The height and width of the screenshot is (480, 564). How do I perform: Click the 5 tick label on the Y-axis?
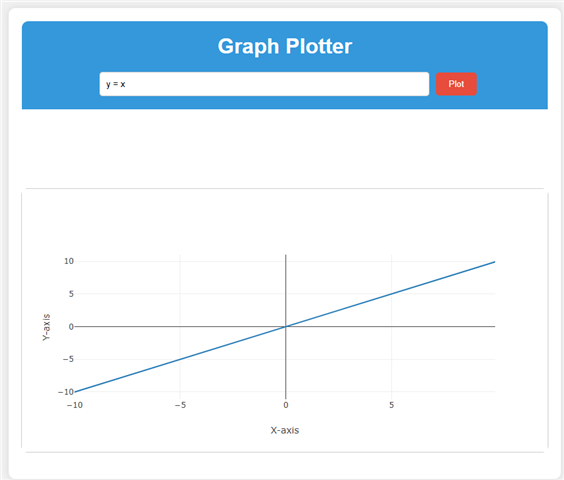[71, 294]
